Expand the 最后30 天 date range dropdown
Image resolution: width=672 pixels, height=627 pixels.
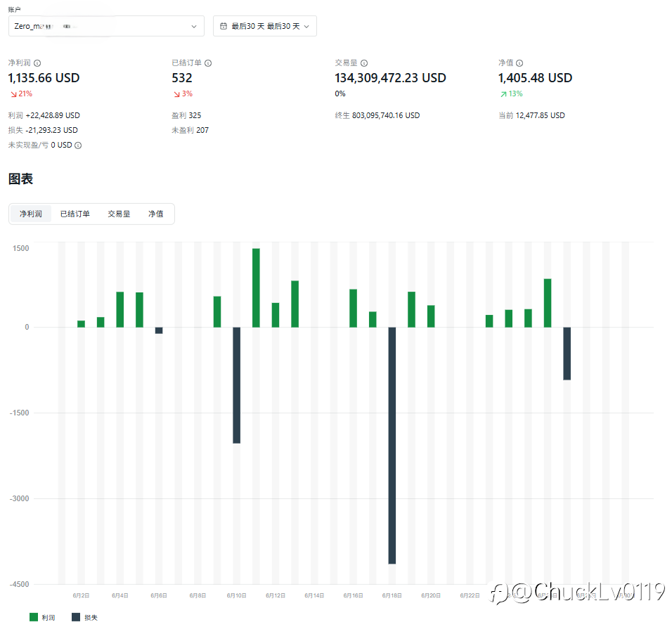pos(265,26)
